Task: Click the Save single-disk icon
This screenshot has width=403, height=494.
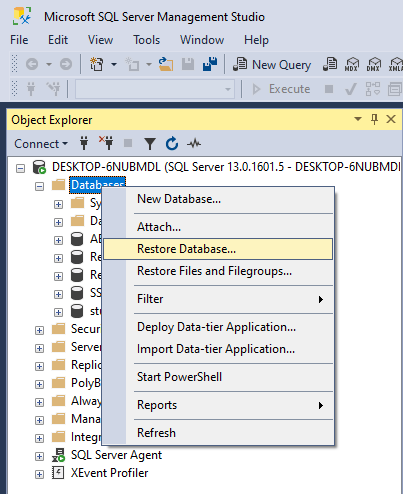Action: click(x=188, y=64)
